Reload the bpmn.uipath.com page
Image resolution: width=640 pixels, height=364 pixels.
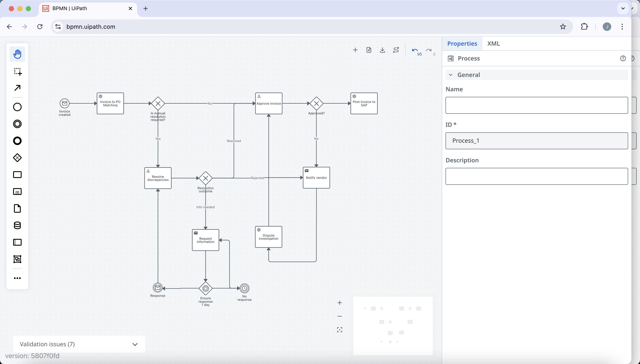[40, 26]
